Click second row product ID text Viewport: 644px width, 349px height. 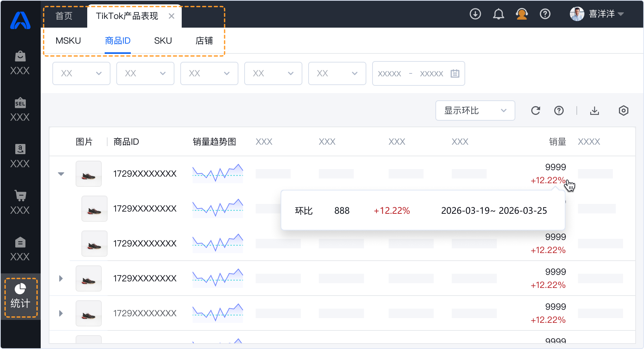point(145,209)
